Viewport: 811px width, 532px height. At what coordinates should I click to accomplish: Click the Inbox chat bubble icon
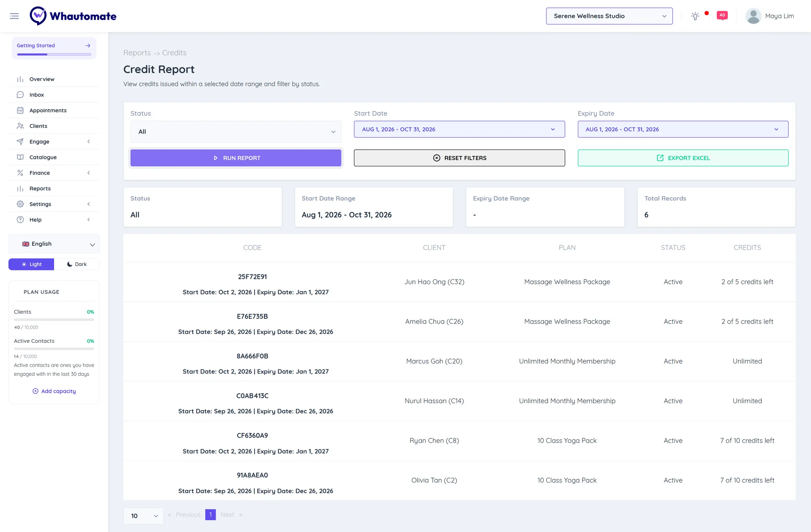tap(20, 95)
